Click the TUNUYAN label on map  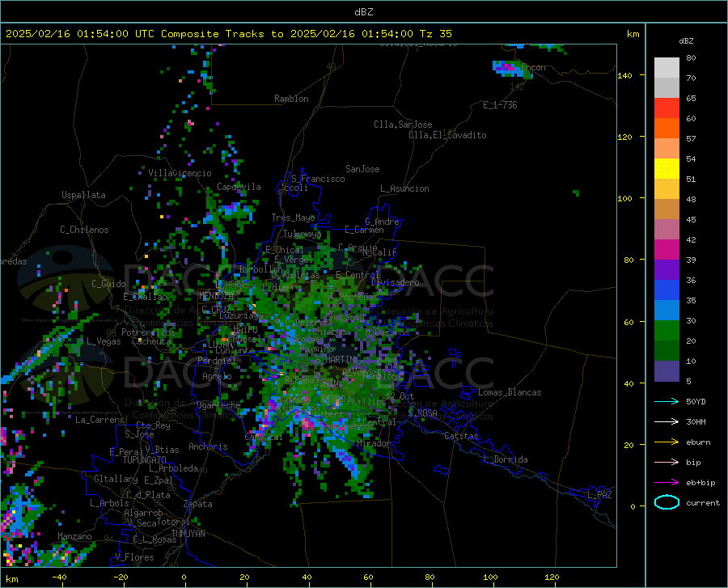tap(188, 533)
